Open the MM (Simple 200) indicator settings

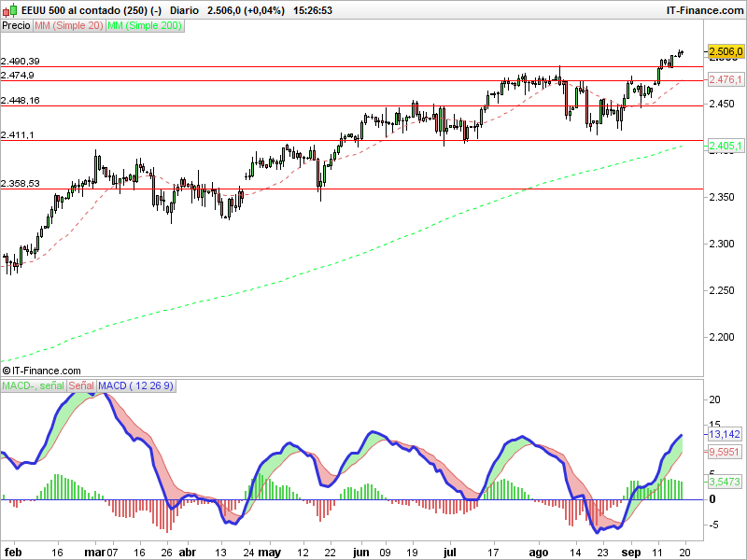point(145,26)
